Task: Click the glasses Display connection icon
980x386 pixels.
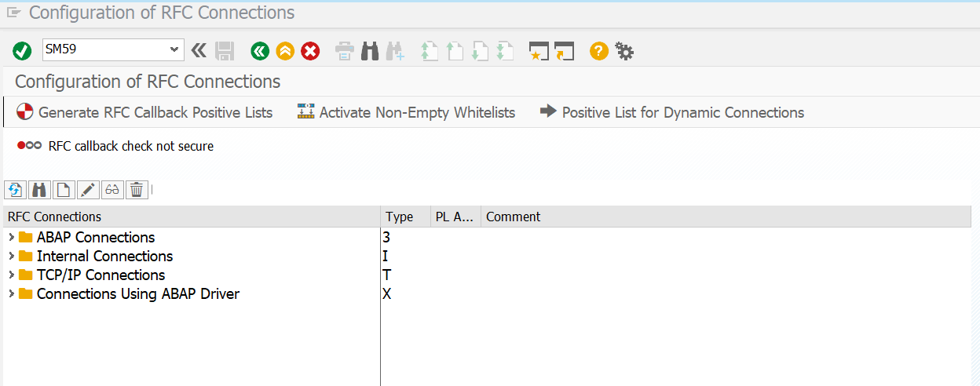Action: click(x=112, y=190)
